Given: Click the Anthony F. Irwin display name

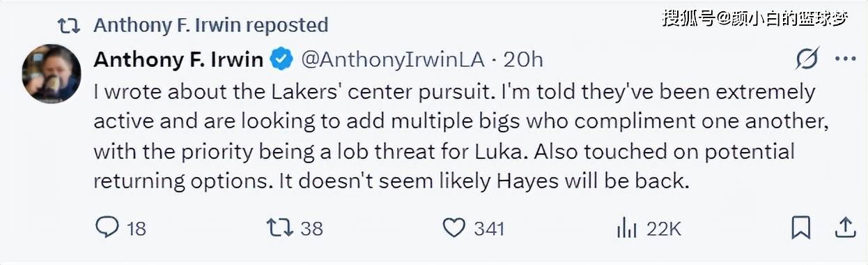Looking at the screenshot, I should click(x=178, y=60).
